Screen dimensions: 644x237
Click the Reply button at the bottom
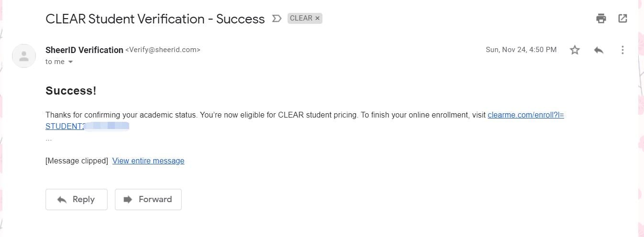(77, 200)
